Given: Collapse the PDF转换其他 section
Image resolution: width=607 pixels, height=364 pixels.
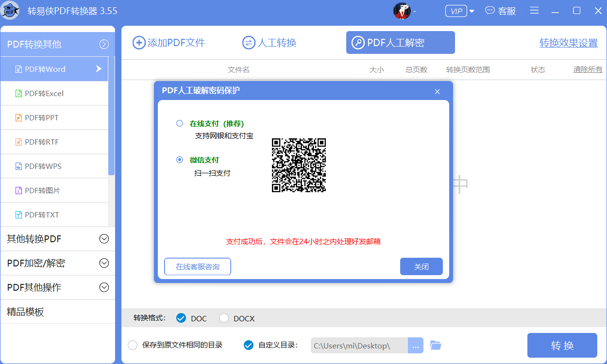Looking at the screenshot, I should (x=104, y=44).
